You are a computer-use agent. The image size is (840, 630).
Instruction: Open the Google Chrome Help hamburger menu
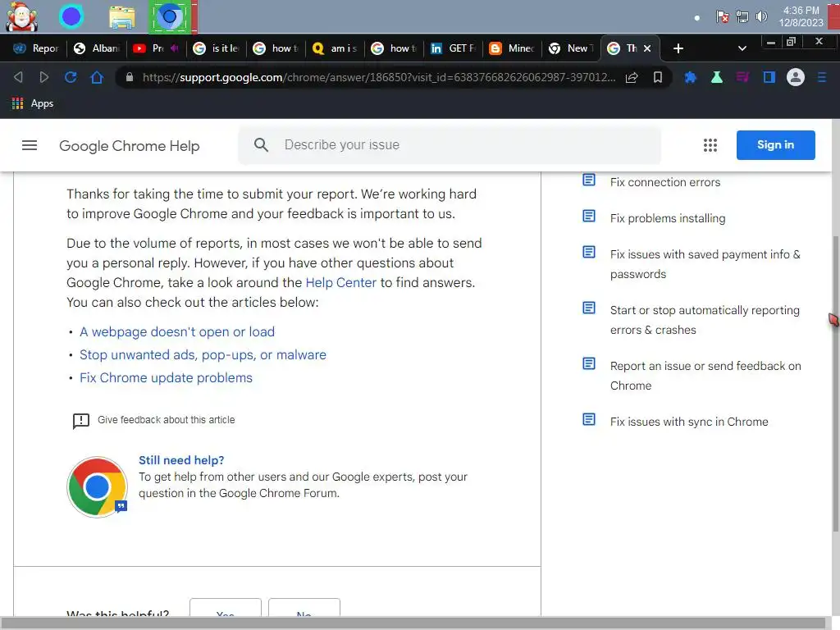(x=30, y=145)
